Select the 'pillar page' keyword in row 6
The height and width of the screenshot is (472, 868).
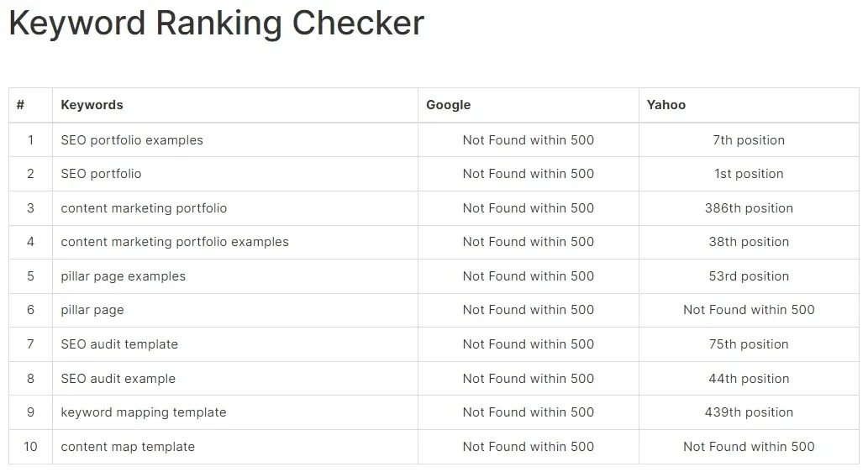click(92, 310)
